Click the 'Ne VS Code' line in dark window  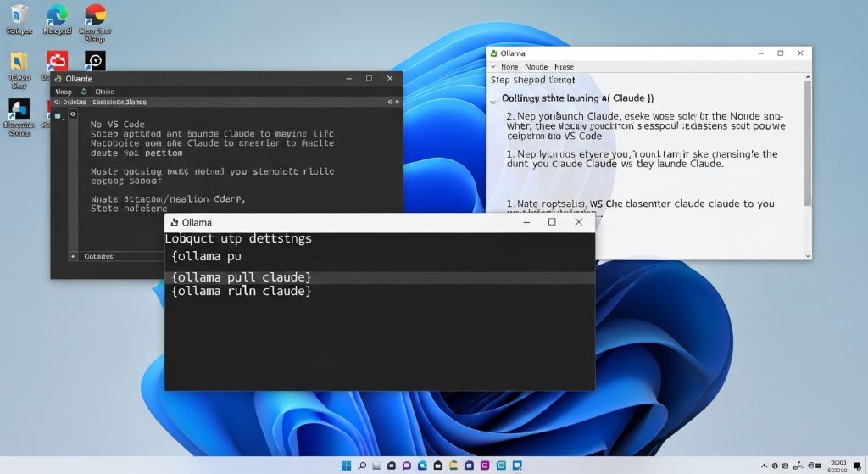(117, 124)
